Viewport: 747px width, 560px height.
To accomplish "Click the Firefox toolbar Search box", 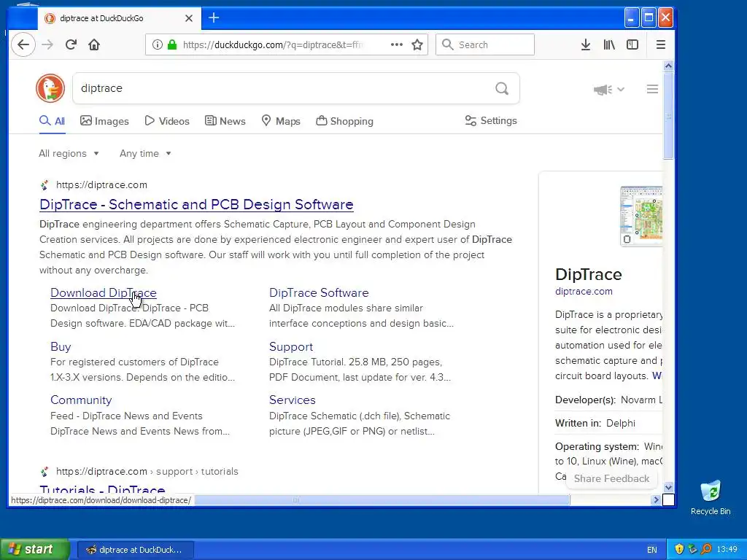I will coord(485,44).
